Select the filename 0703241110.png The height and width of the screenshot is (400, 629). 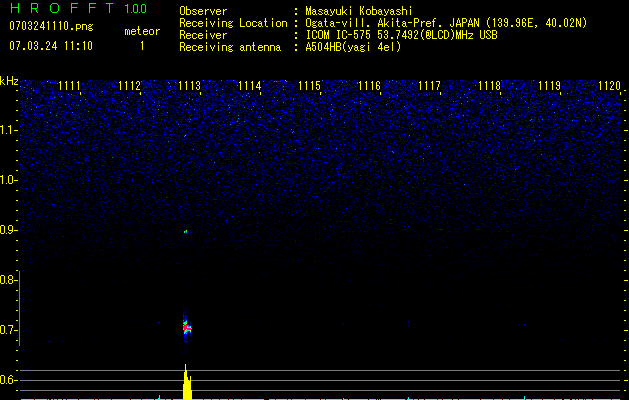[45, 24]
